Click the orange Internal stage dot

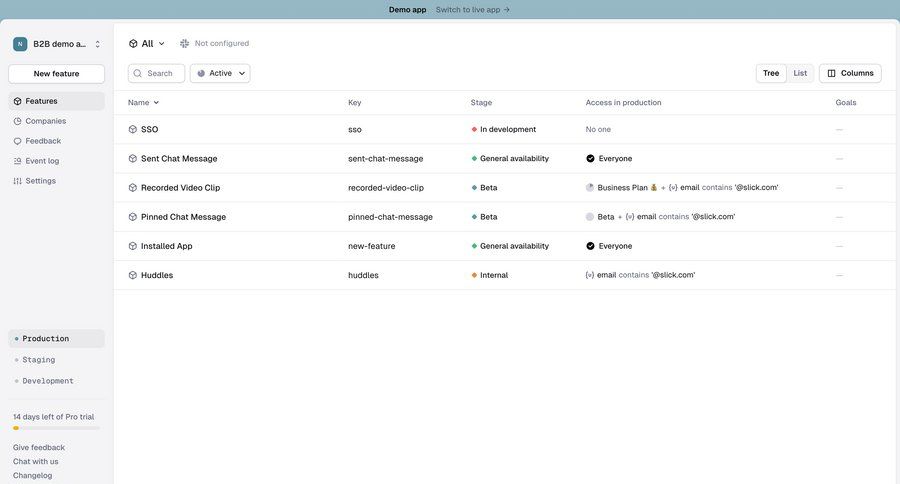tap(474, 276)
